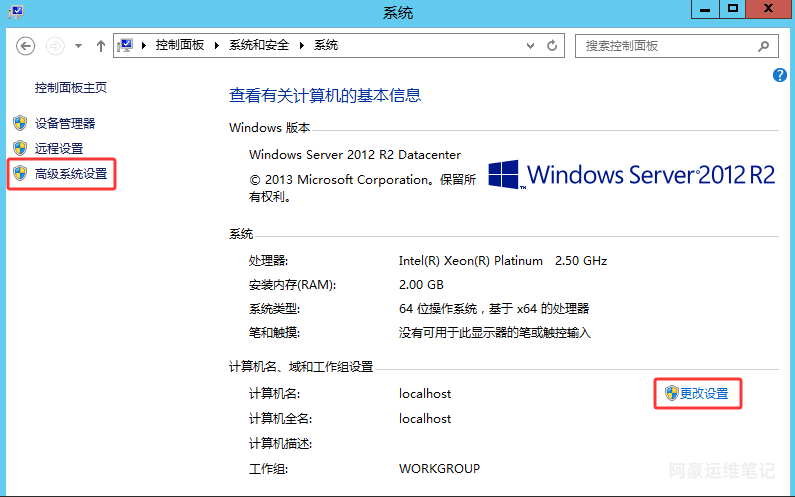Refresh the current page
The image size is (795, 497).
pos(552,46)
